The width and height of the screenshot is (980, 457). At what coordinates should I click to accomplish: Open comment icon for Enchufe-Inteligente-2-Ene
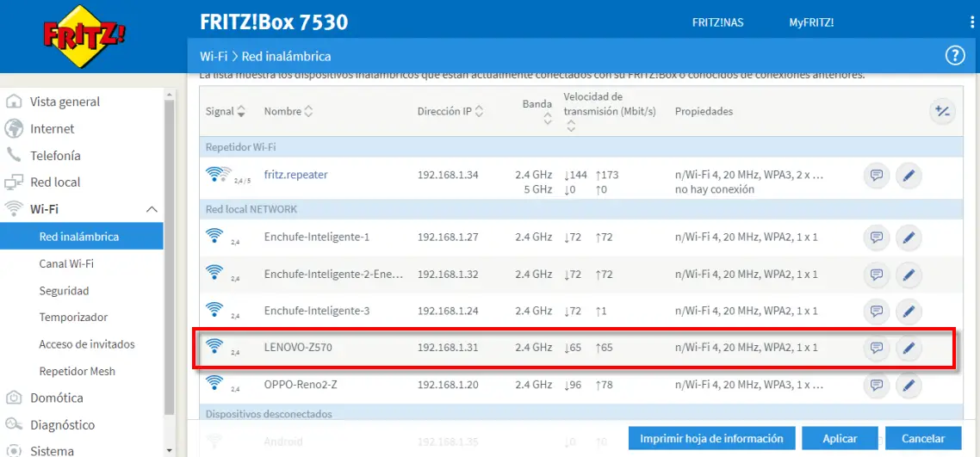pyautogui.click(x=877, y=274)
